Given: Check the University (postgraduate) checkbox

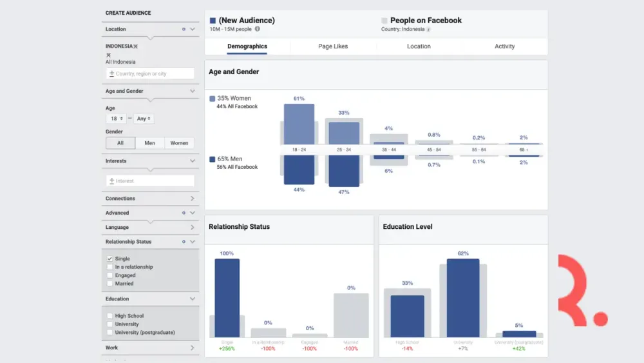Looking at the screenshot, I should pos(109,332).
